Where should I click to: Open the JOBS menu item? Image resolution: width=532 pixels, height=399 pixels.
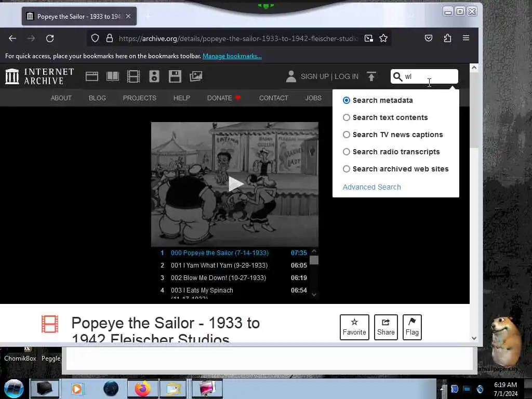pos(313,98)
